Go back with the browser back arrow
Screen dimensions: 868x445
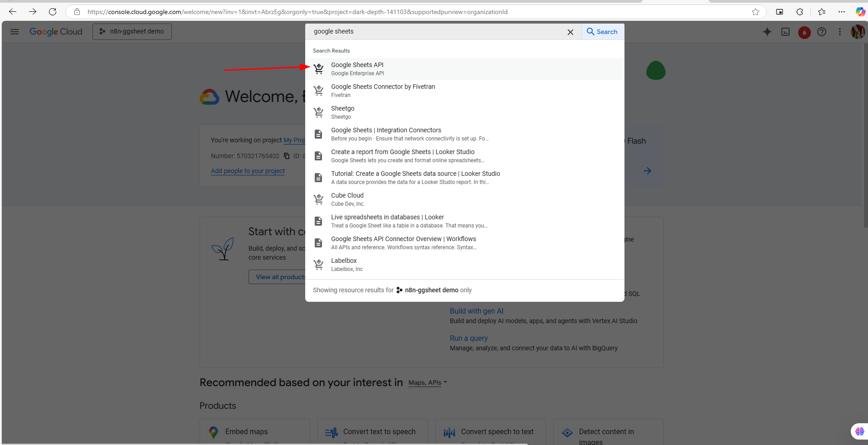pos(13,12)
